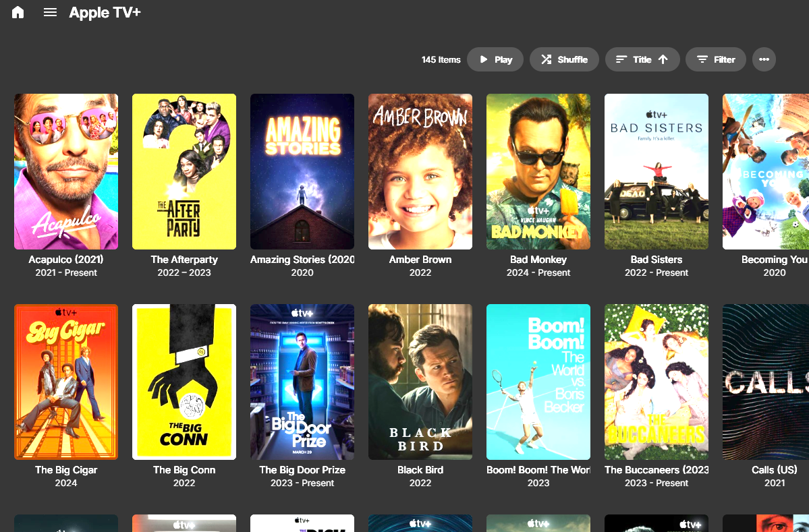
Task: Click 'The Big Conn' title link
Action: (x=184, y=470)
